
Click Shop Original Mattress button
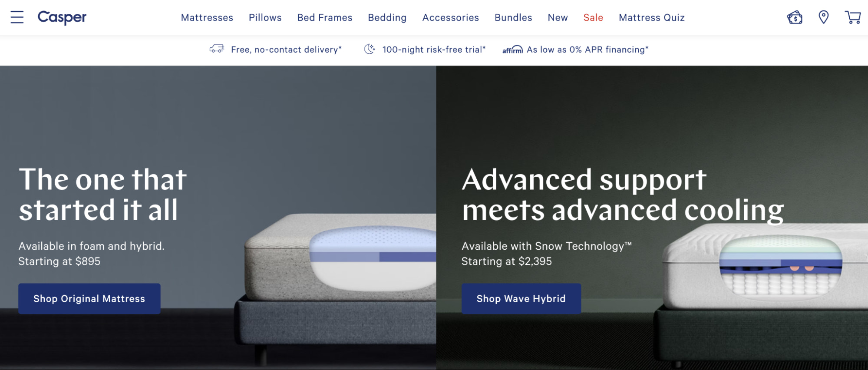(x=89, y=299)
